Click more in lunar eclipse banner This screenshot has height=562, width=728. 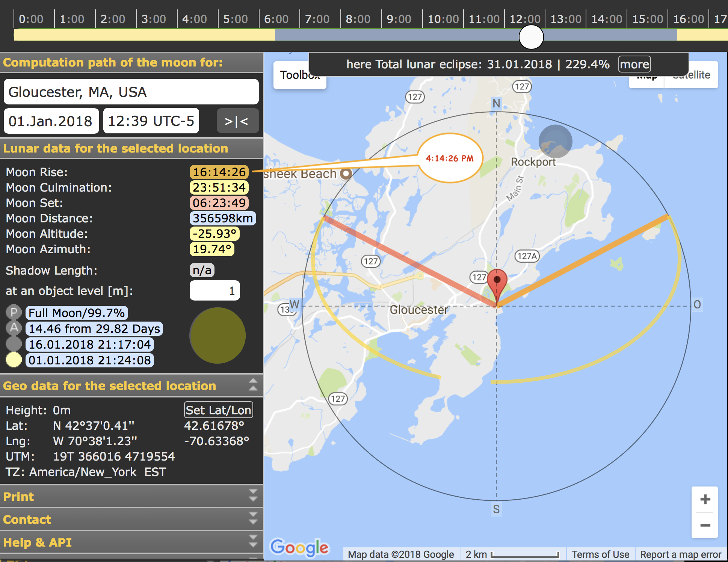(x=634, y=64)
